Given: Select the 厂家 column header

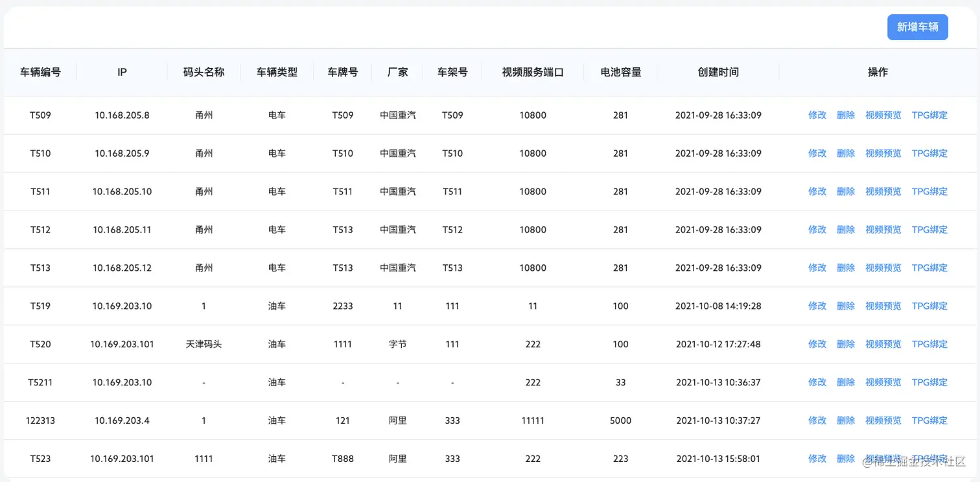Looking at the screenshot, I should coord(397,73).
